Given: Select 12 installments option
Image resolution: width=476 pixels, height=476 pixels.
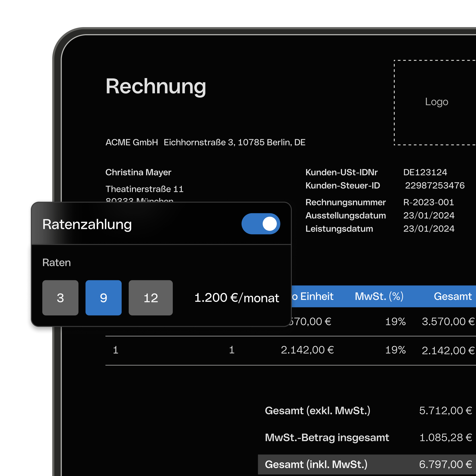Looking at the screenshot, I should [x=151, y=298].
